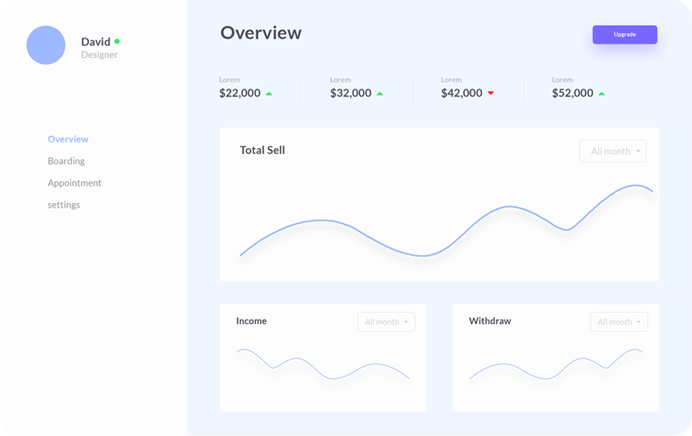Image resolution: width=692 pixels, height=436 pixels.
Task: Click green up arrow beside $22,000
Action: (269, 94)
